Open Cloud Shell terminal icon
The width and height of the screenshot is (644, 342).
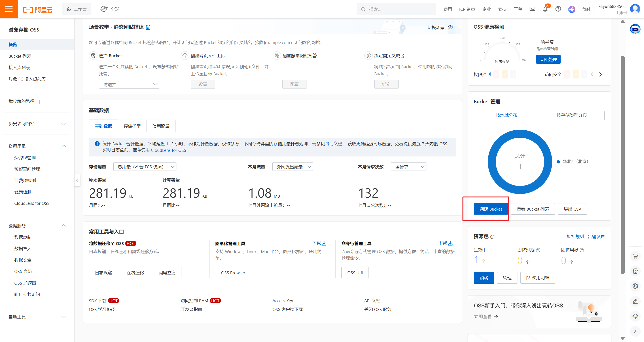click(x=532, y=9)
